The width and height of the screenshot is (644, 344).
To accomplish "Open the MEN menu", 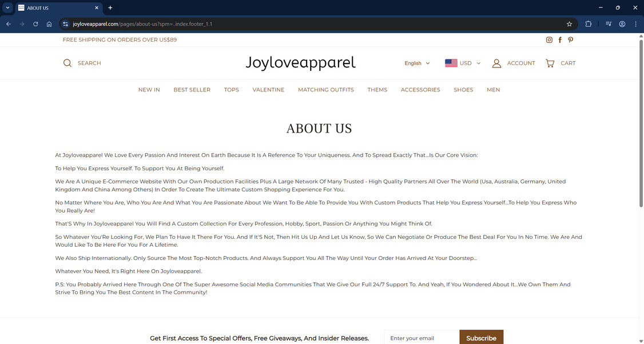I will (493, 90).
